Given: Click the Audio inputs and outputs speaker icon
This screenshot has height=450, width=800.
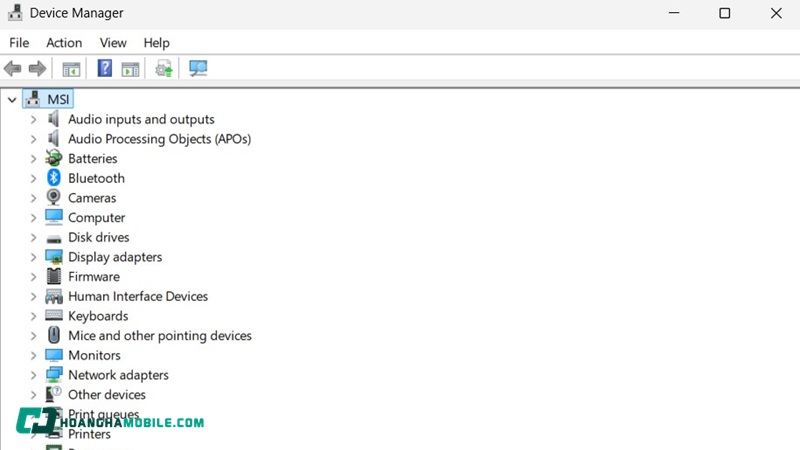Looking at the screenshot, I should pos(54,119).
